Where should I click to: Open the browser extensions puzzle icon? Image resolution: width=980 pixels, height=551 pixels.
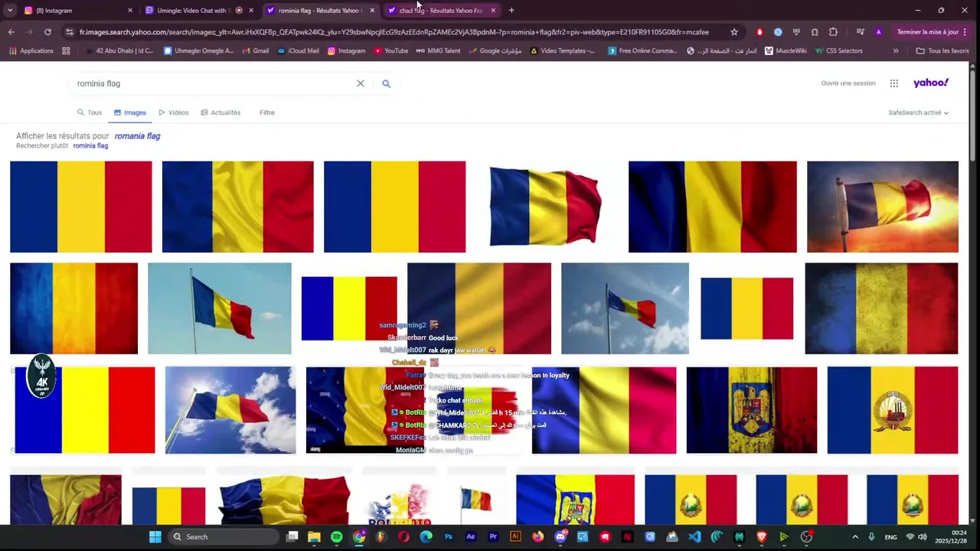833,32
